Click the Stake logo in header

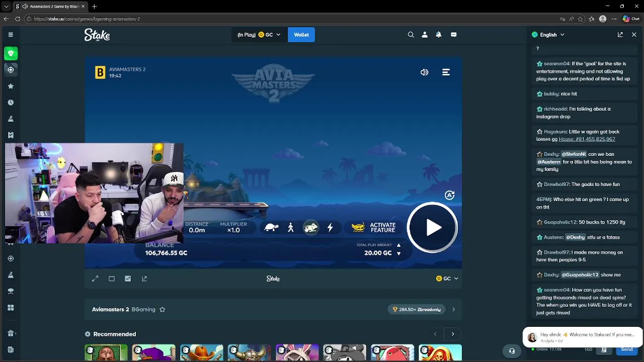pos(97,35)
